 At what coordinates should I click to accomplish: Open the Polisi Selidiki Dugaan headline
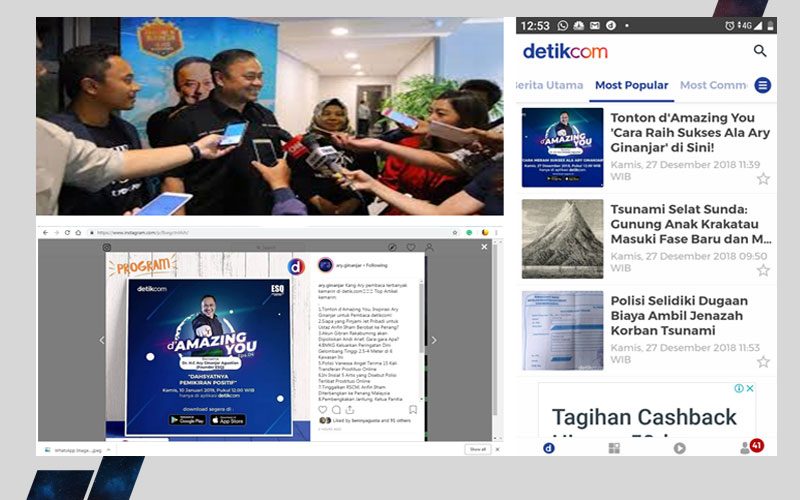(690, 318)
